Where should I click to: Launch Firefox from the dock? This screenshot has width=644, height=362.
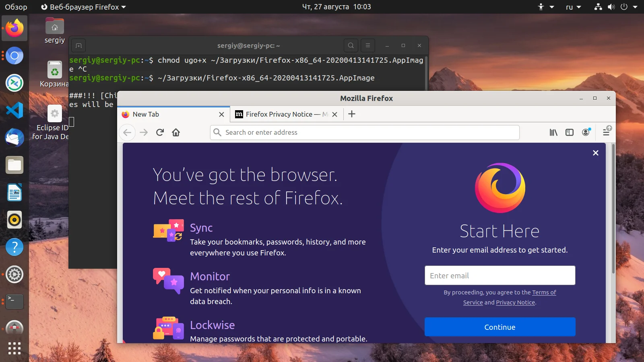coord(14,28)
